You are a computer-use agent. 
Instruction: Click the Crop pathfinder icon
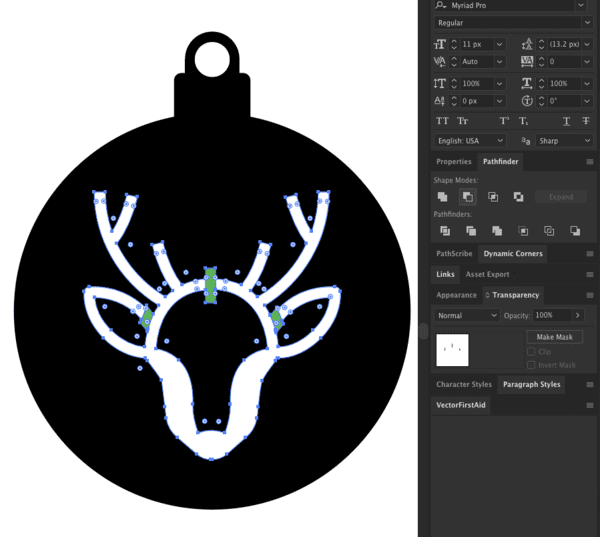[x=523, y=231]
